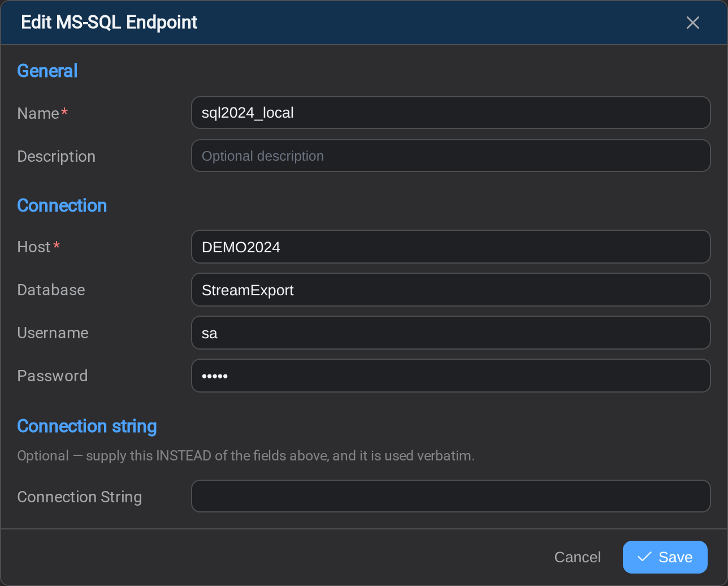Click the Connection string section heading
728x586 pixels.
(x=87, y=426)
